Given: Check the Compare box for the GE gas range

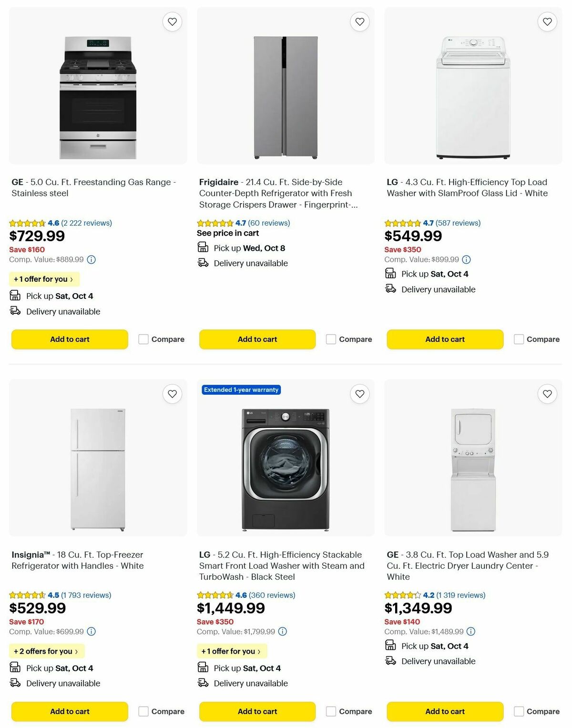Looking at the screenshot, I should [143, 339].
